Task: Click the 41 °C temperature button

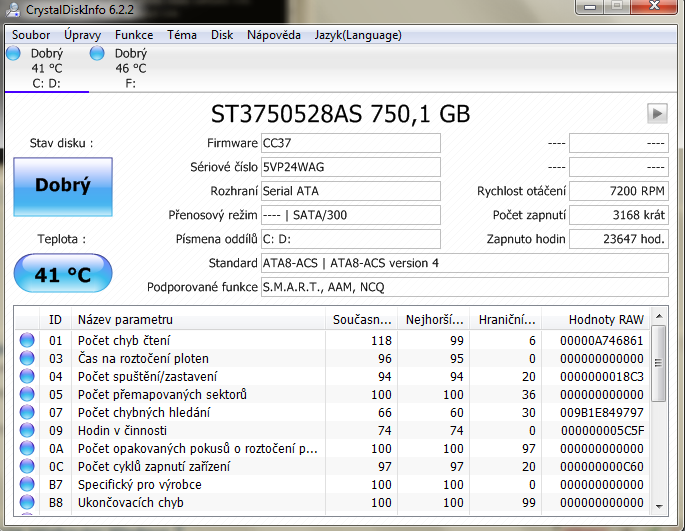Action: tap(63, 273)
